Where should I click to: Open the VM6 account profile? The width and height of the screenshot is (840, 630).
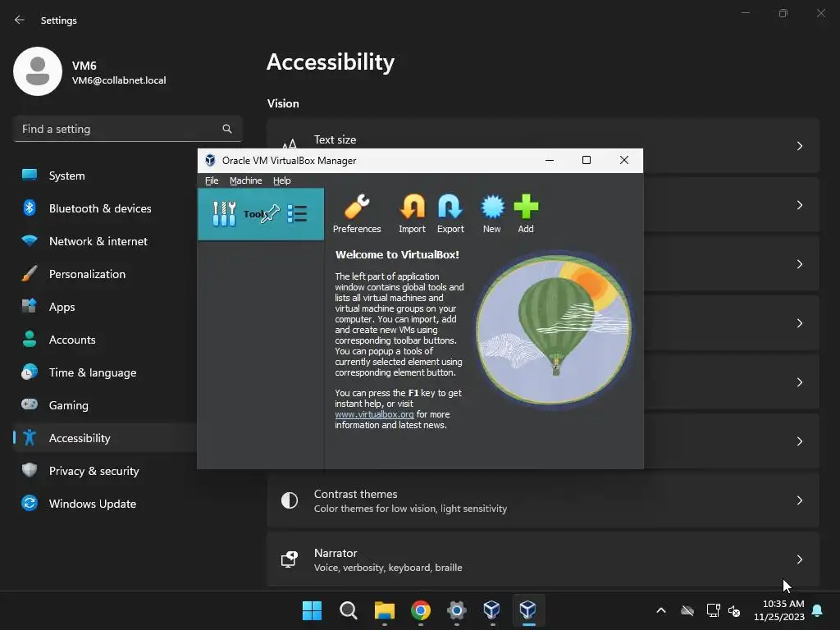point(90,72)
